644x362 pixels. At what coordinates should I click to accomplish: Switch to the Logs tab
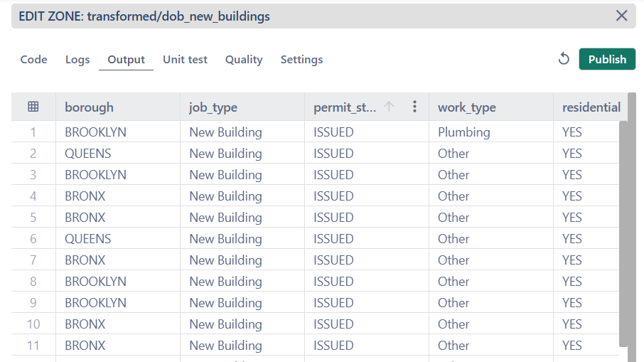click(77, 60)
